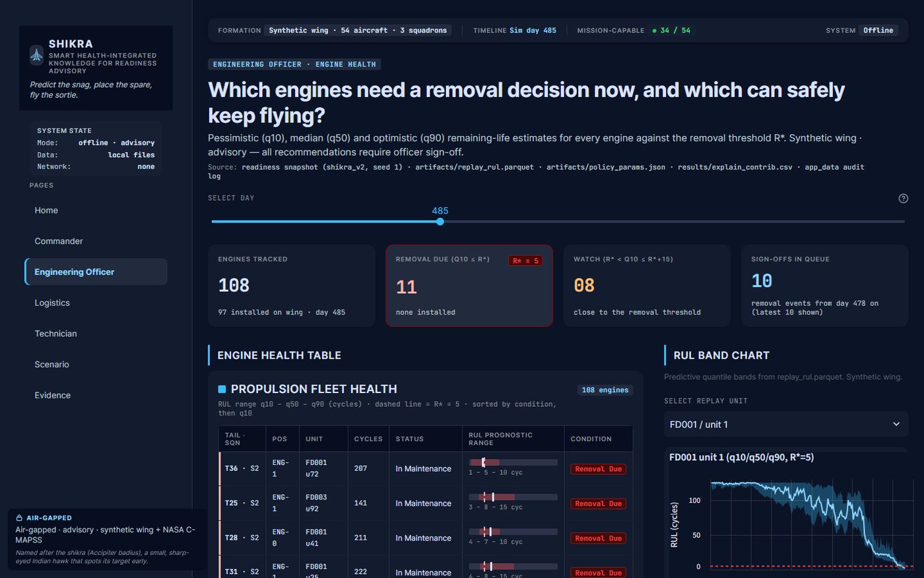
Task: Click the blue square beside Propulsion Fleet Health
Action: tap(222, 389)
